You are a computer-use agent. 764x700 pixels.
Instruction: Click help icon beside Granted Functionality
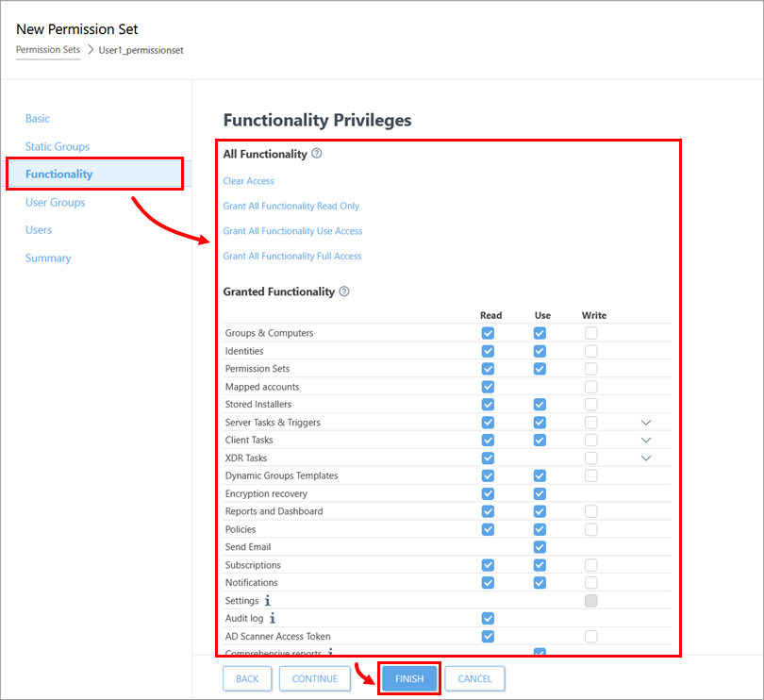344,292
